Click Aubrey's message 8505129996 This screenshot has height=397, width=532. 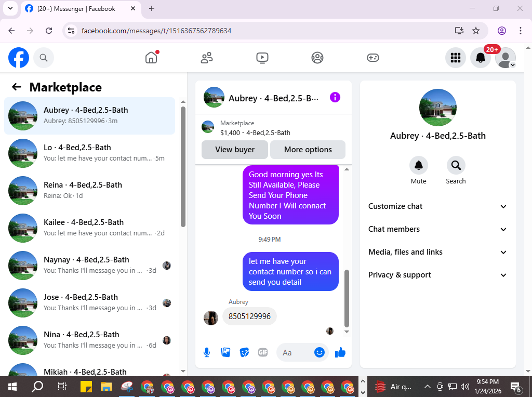coord(249,316)
